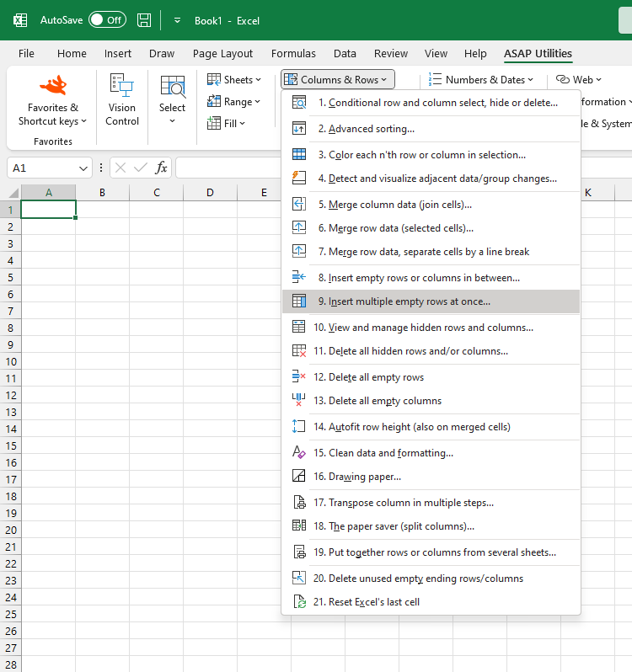Click the Drawing paper icon
Image resolution: width=632 pixels, height=672 pixels.
click(299, 476)
